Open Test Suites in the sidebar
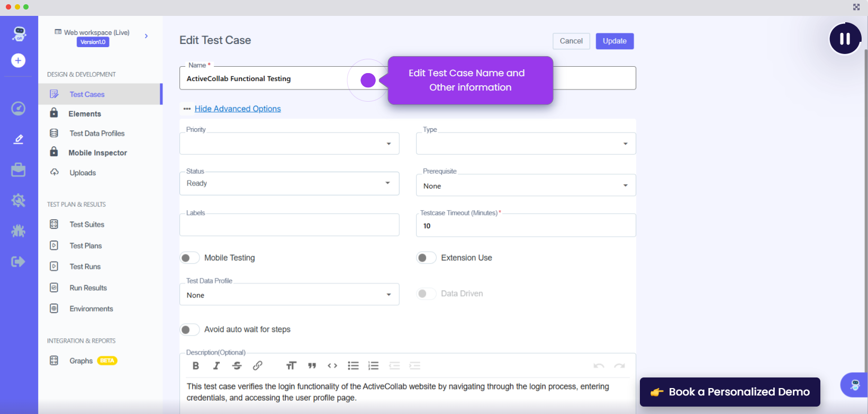 pos(87,224)
